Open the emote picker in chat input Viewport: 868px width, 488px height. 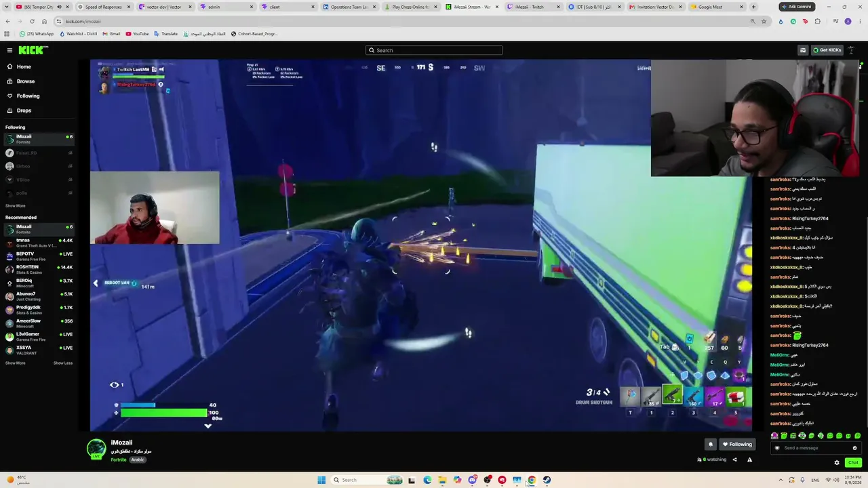coord(854,448)
